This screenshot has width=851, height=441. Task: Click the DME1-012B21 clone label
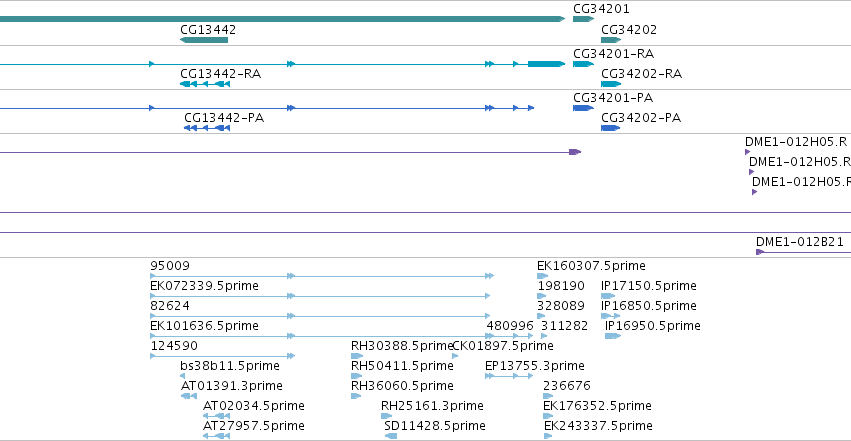(x=799, y=242)
